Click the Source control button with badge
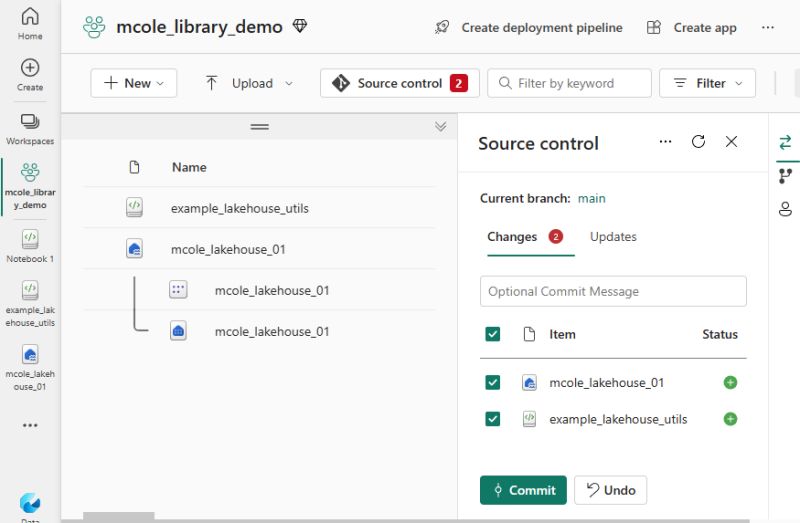The width and height of the screenshot is (800, 523). 399,83
